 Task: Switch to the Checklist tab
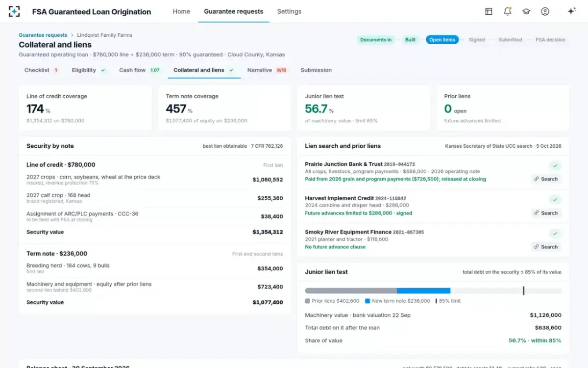pyautogui.click(x=42, y=70)
